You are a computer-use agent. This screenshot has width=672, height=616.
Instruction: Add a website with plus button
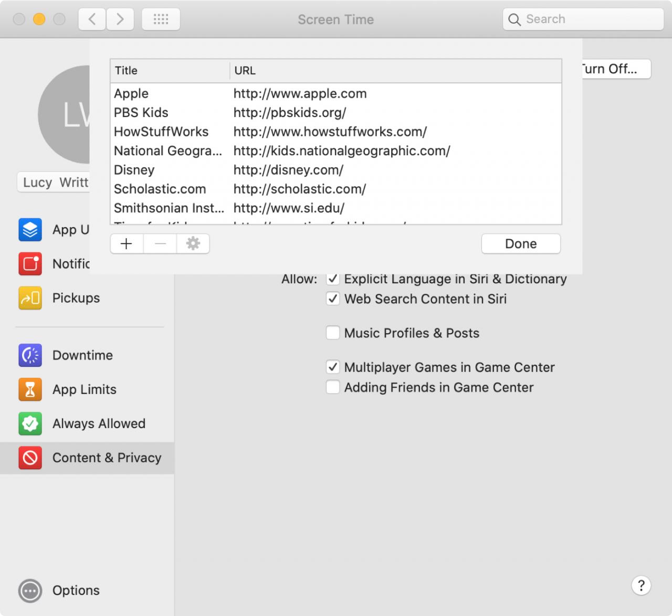pyautogui.click(x=127, y=243)
